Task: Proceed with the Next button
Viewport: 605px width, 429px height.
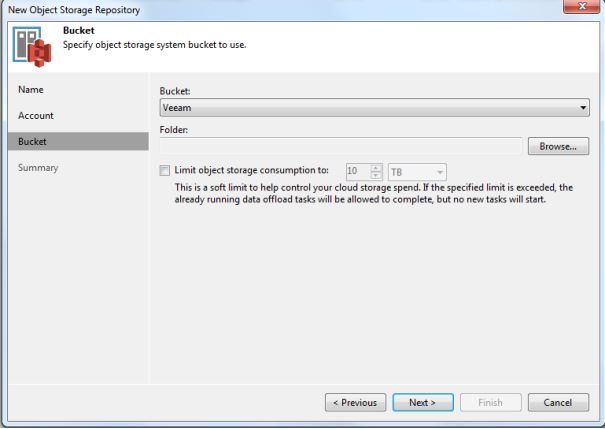Action: coord(423,402)
